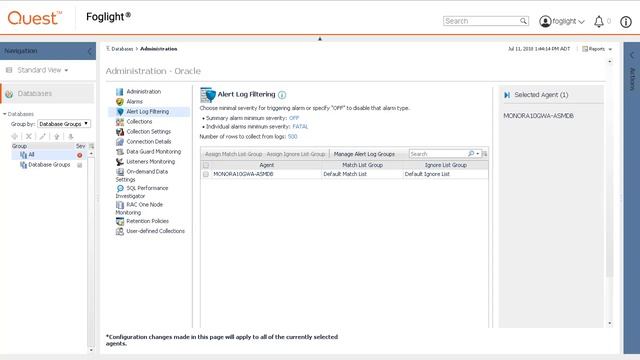Collapse the Databases tree section

click(x=4, y=114)
